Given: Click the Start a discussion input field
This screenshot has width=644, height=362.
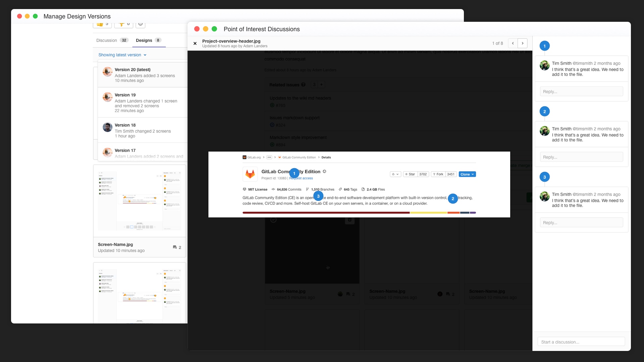Looking at the screenshot, I should pos(581,342).
